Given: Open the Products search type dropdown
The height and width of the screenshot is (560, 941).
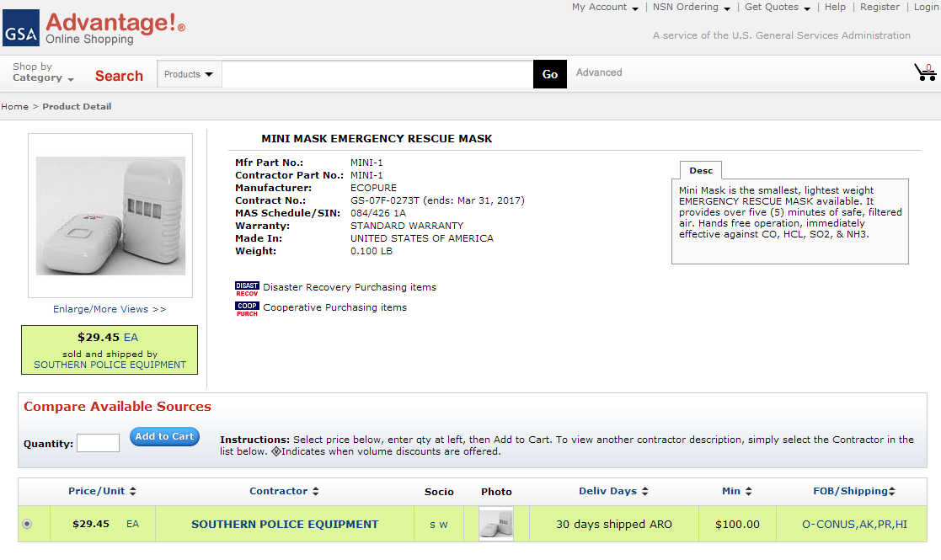Looking at the screenshot, I should [x=189, y=74].
